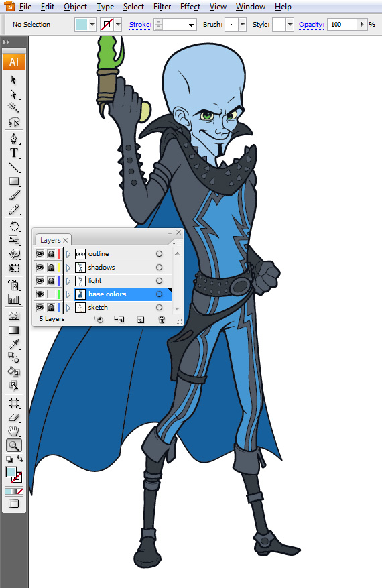The height and width of the screenshot is (588, 382).
Task: Select the Selection (black arrow) tool
Action: (14, 80)
